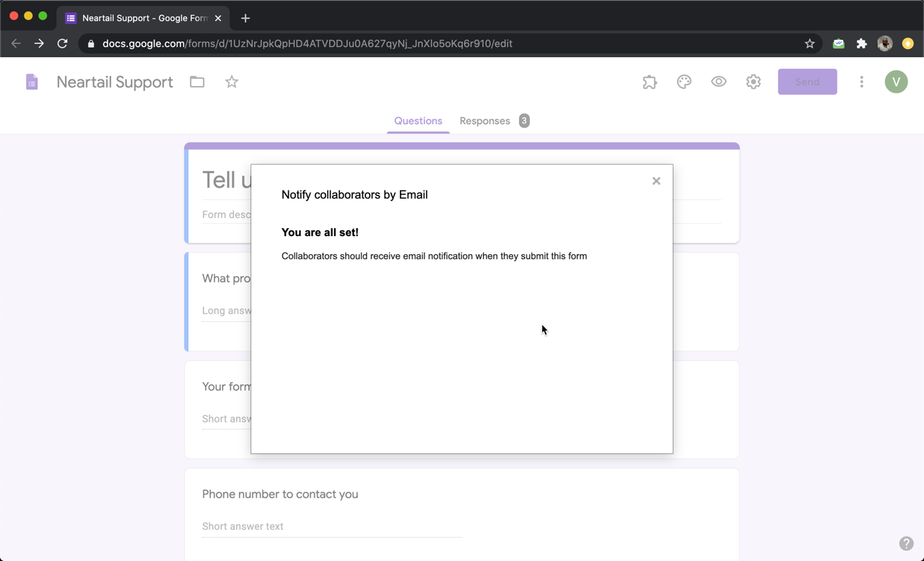
Task: Click the purple Google Forms document icon
Action: [32, 81]
